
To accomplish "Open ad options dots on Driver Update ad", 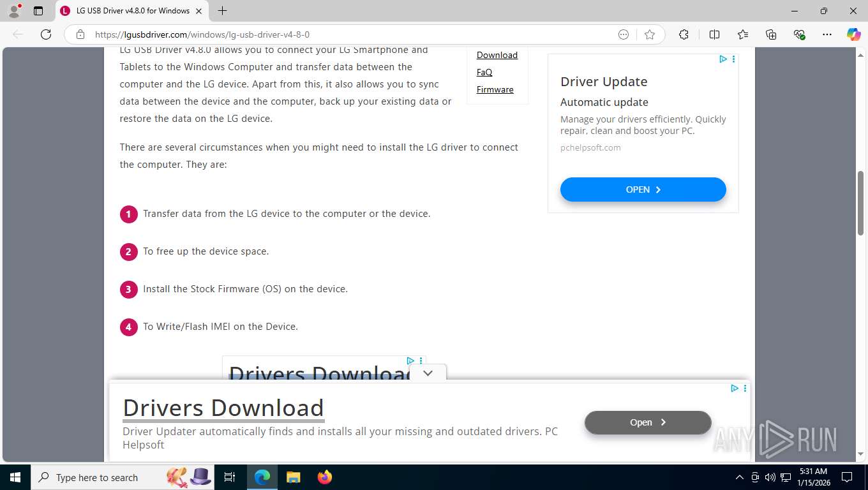I will (x=733, y=59).
